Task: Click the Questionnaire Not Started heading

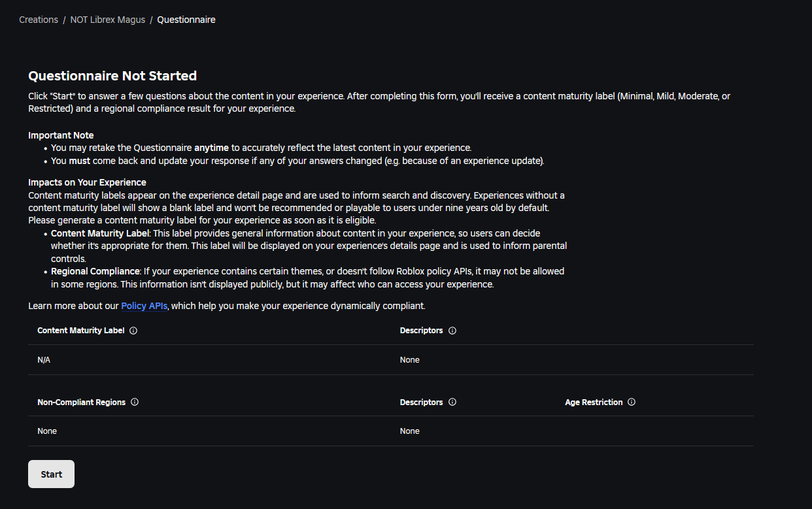Action: pos(112,76)
